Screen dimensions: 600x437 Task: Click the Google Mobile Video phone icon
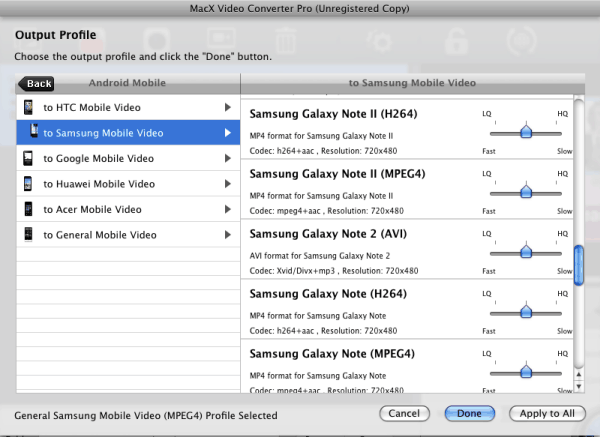coord(28,158)
